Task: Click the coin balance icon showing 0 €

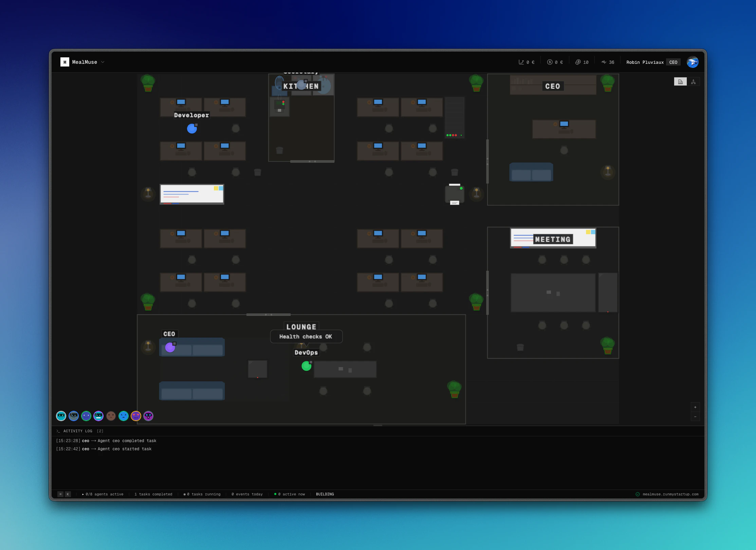Action: coord(551,62)
